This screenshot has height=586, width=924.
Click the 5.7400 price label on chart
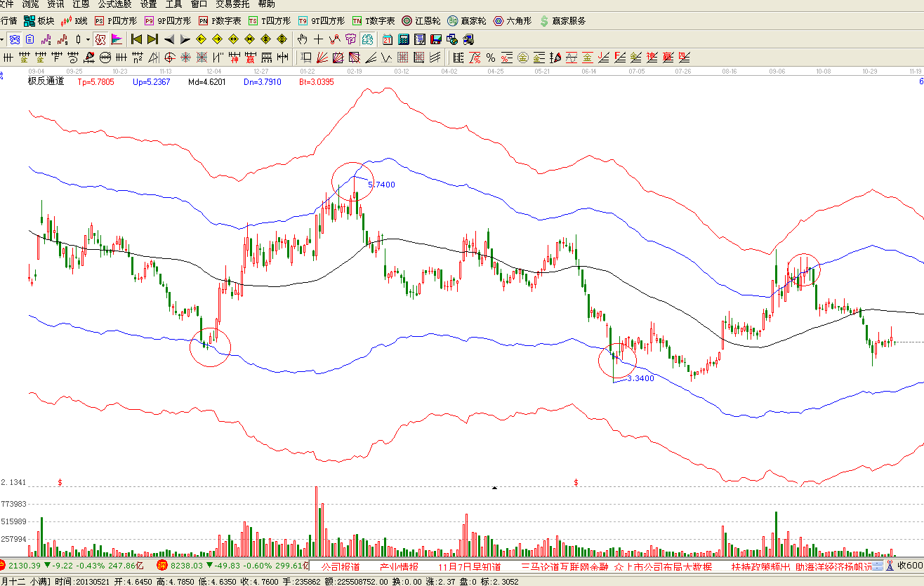point(381,185)
